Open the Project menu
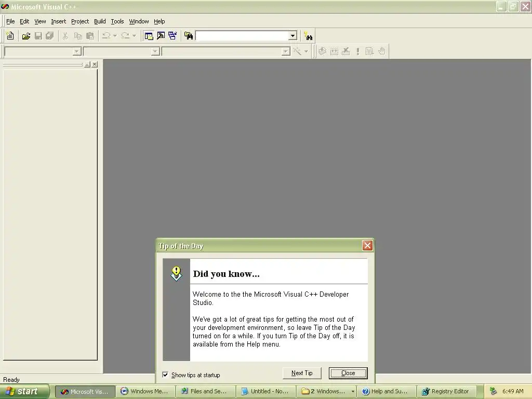 coord(80,21)
